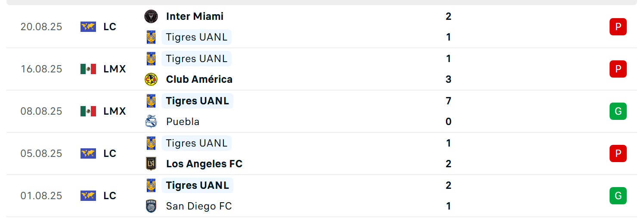This screenshot has height=219, width=644.
Task: Click the San Diego FC crest
Action: pos(151,206)
